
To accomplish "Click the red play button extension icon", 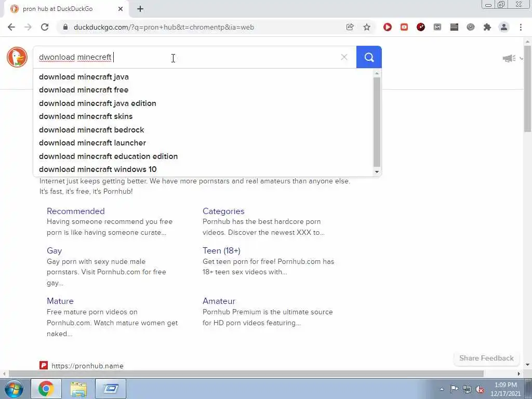I will 388,27.
